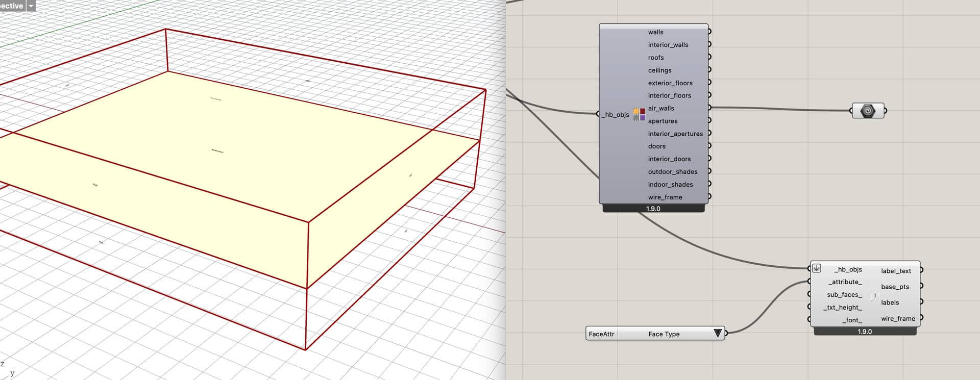Click the label component center icon
The height and width of the screenshot is (380, 980).
point(874,295)
